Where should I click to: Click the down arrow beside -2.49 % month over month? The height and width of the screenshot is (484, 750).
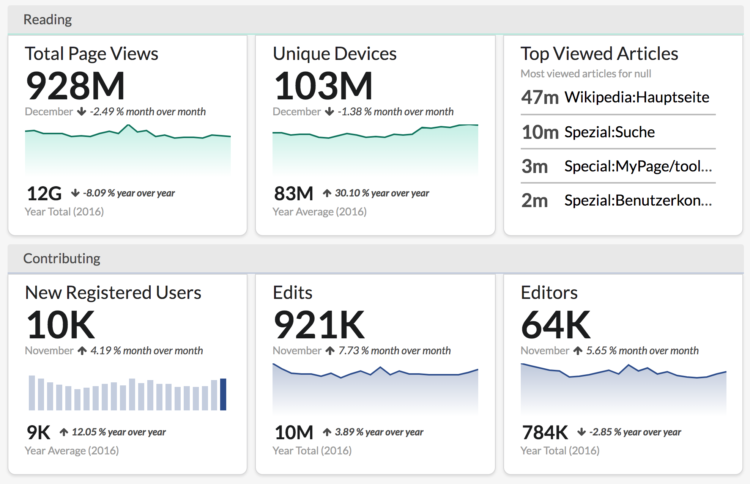coord(80,112)
